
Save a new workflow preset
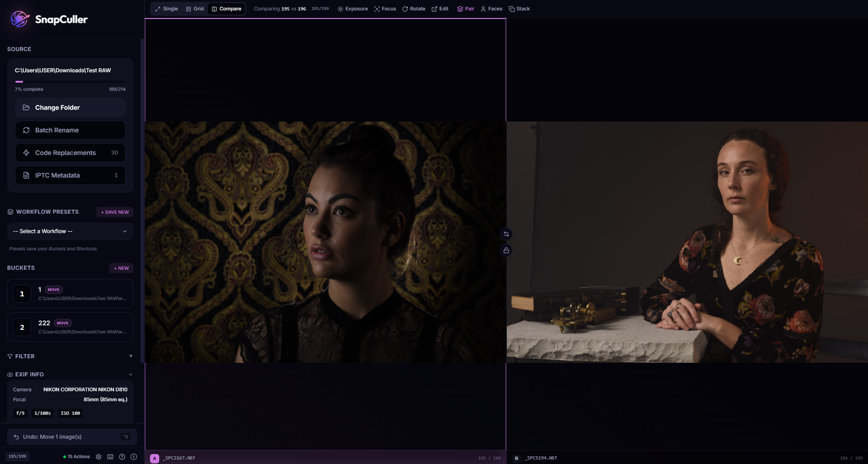pos(115,212)
